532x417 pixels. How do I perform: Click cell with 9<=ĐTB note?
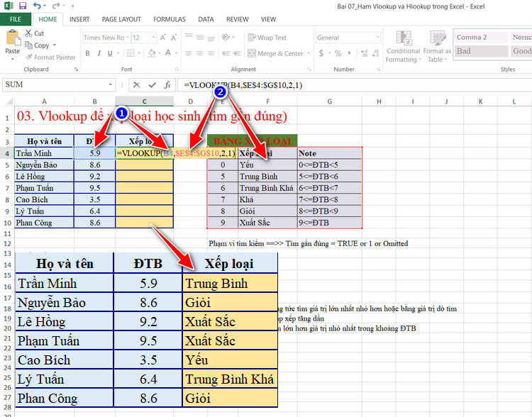click(x=329, y=223)
